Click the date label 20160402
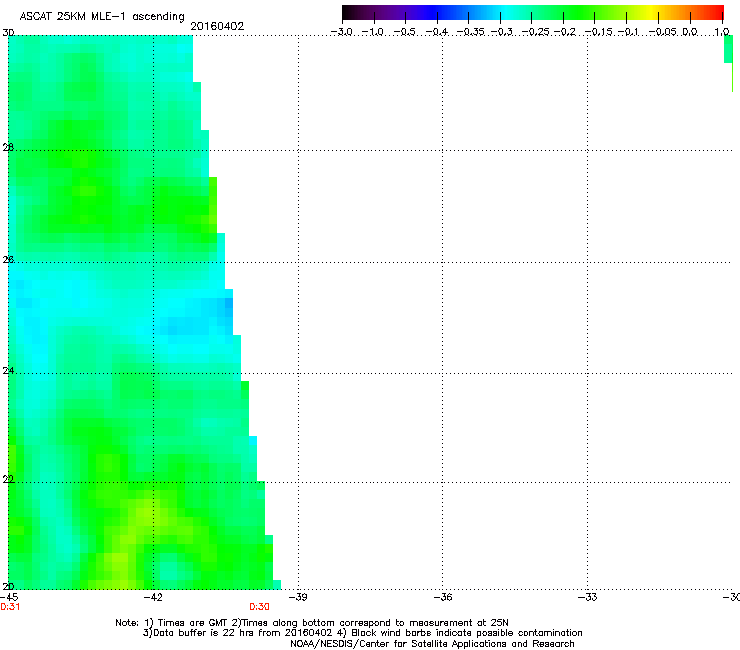The width and height of the screenshot is (740, 650). (x=217, y=26)
